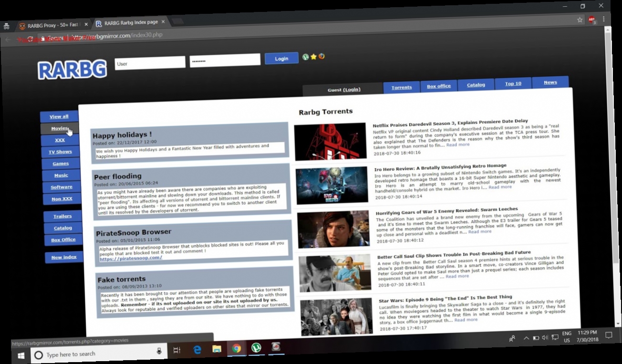
Task: Open the Windows notification center
Action: 609,335
